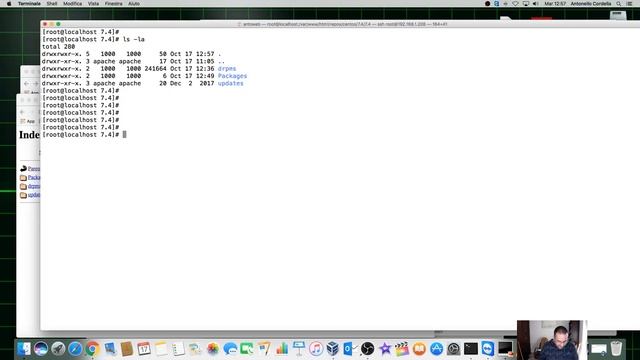
Task: Open Final Cut Pro in Dock
Action: coord(402,349)
